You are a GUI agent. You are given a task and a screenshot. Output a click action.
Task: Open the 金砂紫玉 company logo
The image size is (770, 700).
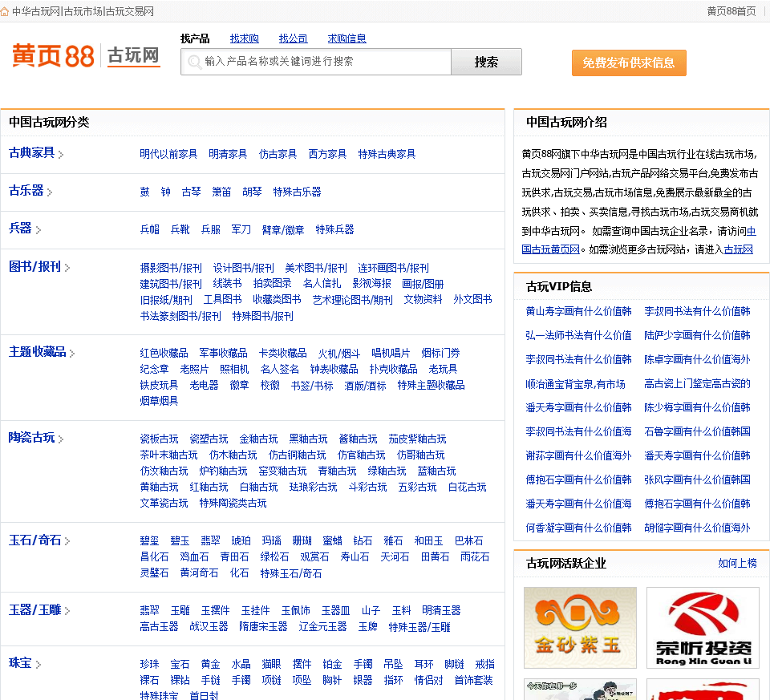pyautogui.click(x=580, y=627)
